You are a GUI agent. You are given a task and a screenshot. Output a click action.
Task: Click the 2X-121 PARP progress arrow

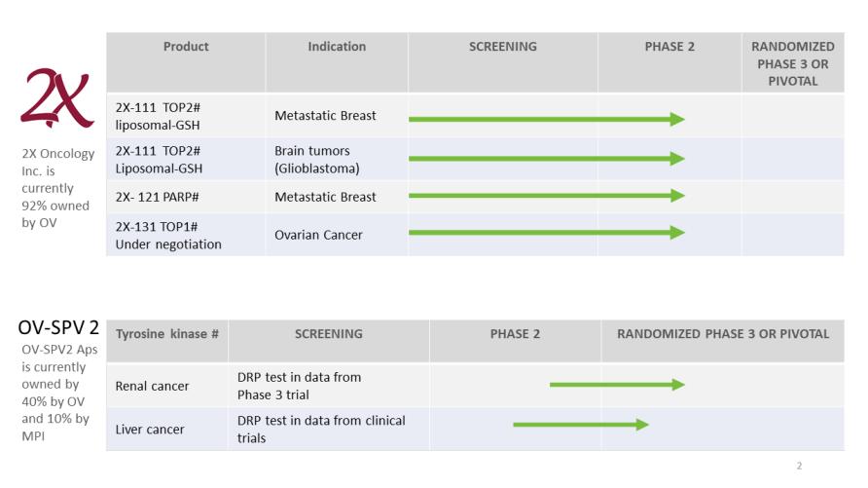point(546,196)
